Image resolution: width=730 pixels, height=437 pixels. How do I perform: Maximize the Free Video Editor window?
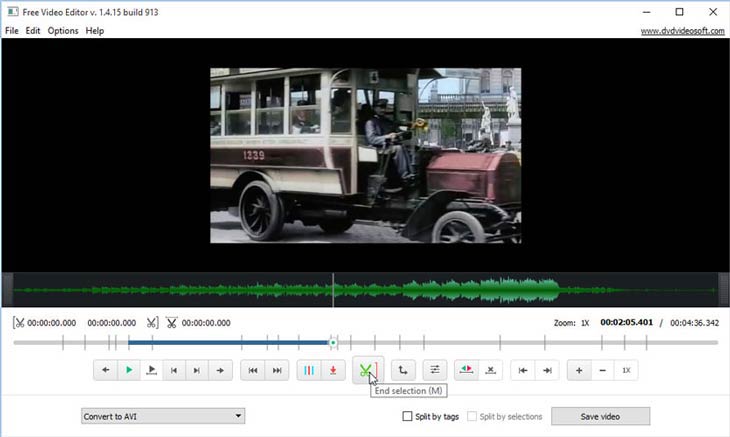(x=679, y=12)
